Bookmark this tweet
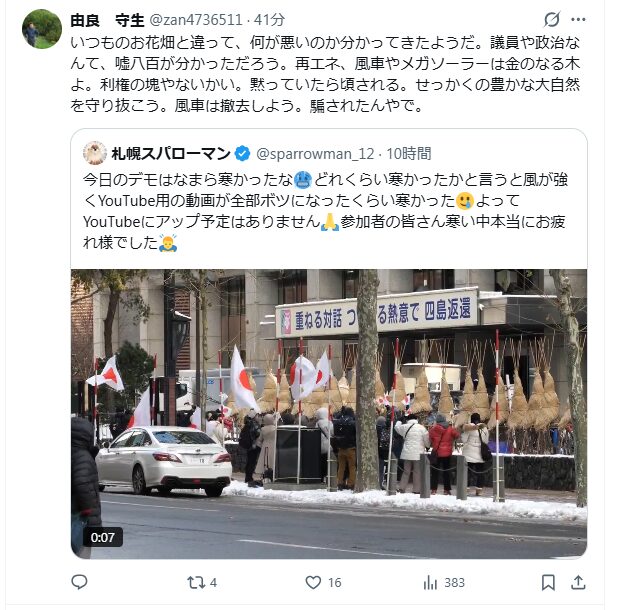 [548, 583]
